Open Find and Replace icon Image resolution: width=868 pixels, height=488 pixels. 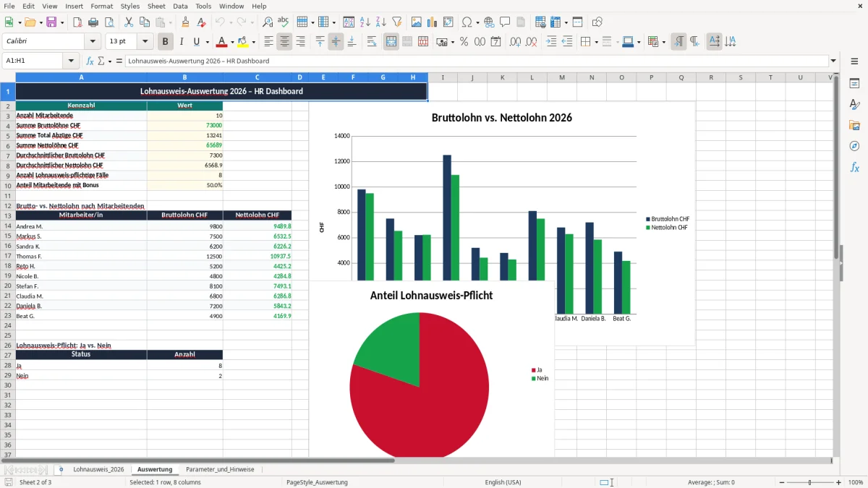point(268,22)
